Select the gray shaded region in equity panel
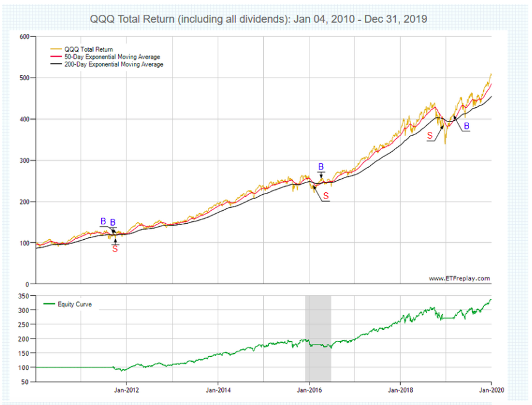This screenshot has width=532, height=405. pyautogui.click(x=318, y=338)
